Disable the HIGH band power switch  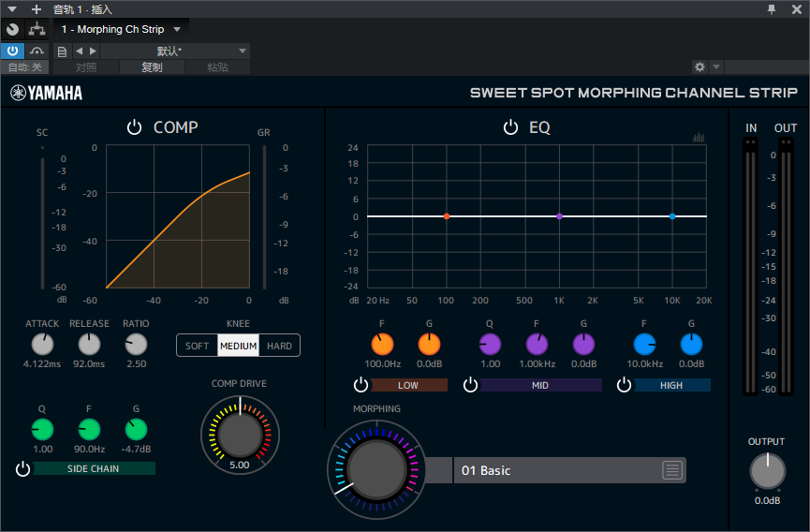tap(624, 385)
